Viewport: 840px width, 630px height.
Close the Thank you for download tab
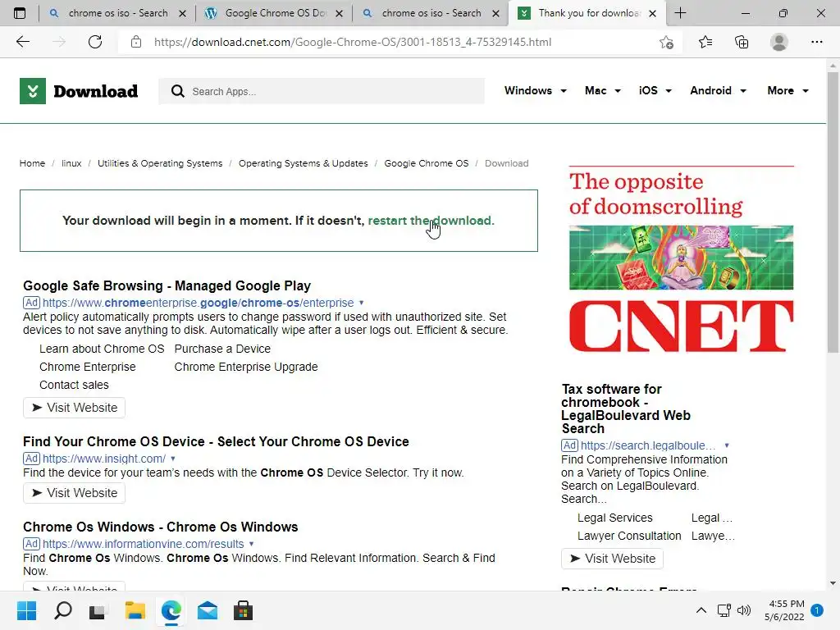pos(652,13)
